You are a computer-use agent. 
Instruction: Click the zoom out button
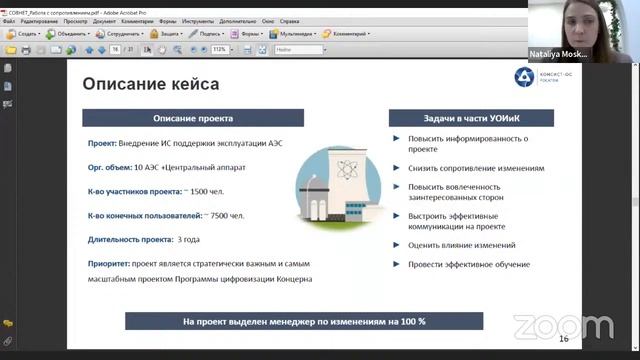193,50
